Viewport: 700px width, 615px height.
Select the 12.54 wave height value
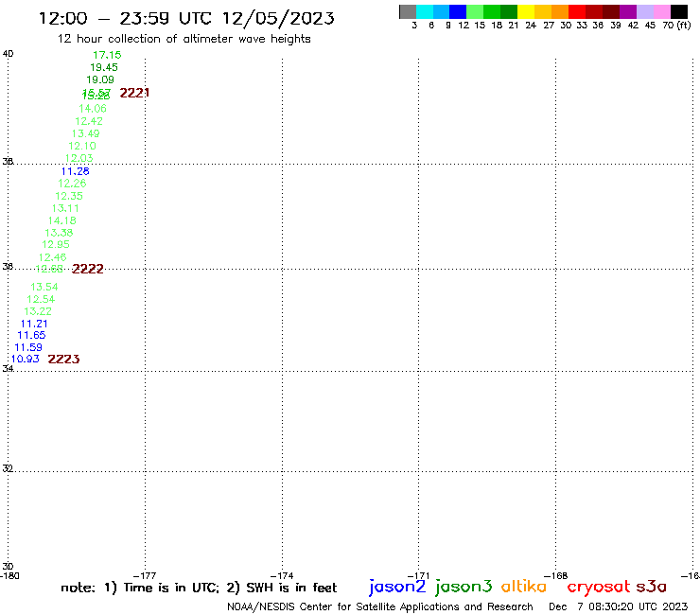(41, 299)
